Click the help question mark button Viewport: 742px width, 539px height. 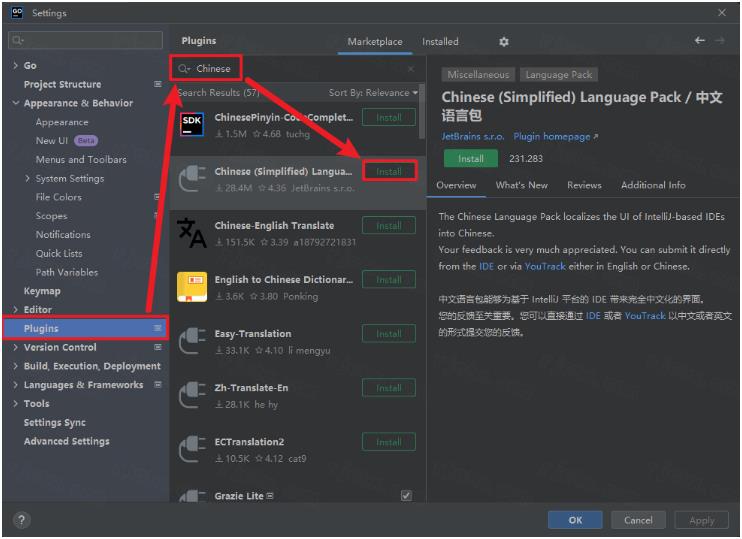21,520
